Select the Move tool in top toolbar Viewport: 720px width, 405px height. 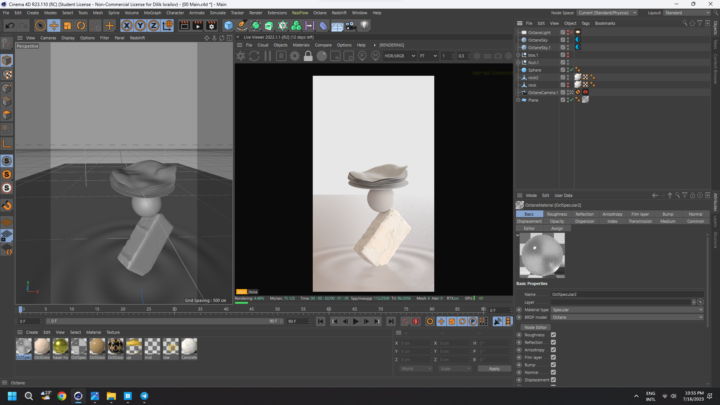[54, 26]
